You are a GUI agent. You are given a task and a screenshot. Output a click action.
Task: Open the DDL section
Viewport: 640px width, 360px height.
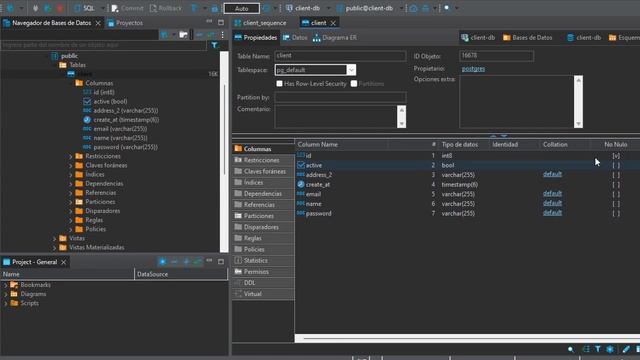coord(263,282)
